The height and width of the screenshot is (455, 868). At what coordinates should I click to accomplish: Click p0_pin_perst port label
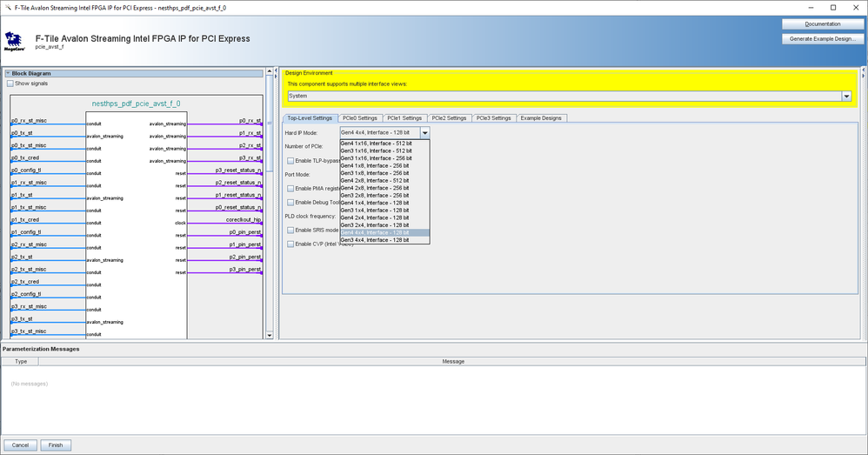coord(245,232)
